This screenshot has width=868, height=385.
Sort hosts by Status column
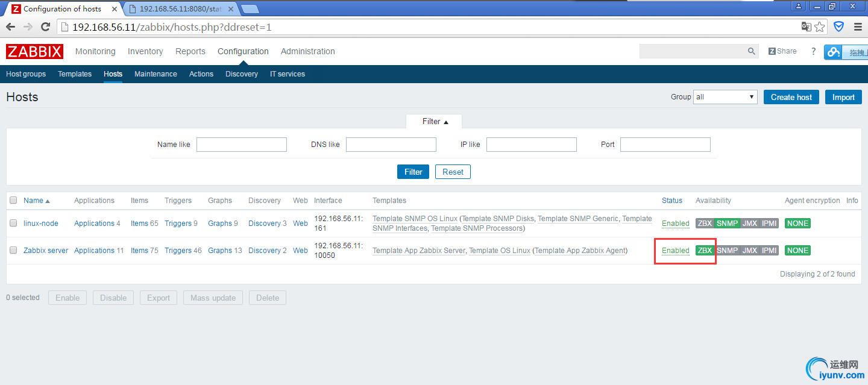[x=672, y=201]
